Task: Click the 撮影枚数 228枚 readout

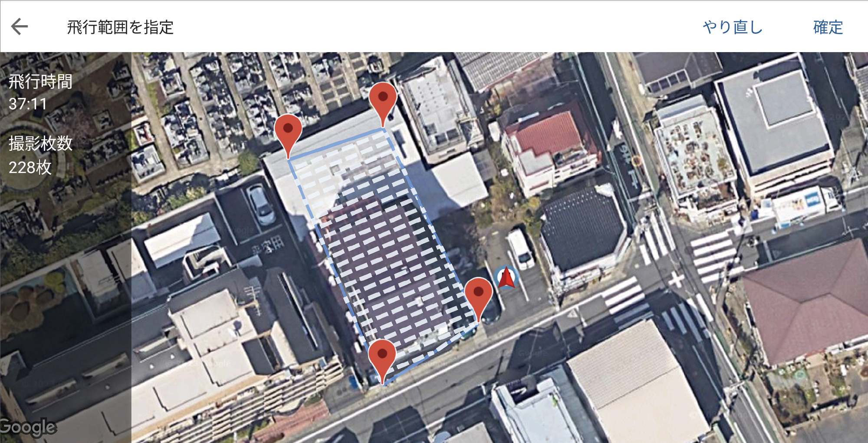Action: point(40,155)
